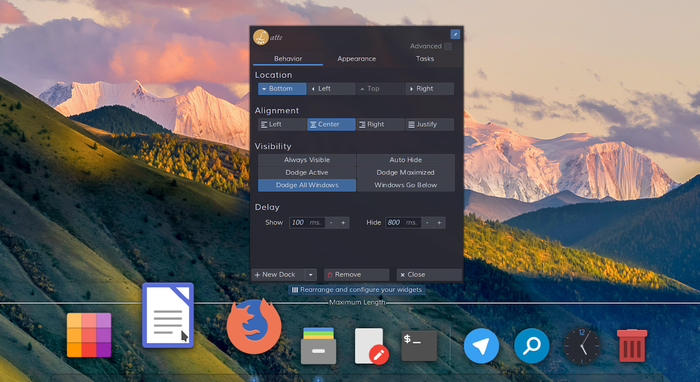
Task: Open the file manager drawer icon
Action: [x=318, y=346]
